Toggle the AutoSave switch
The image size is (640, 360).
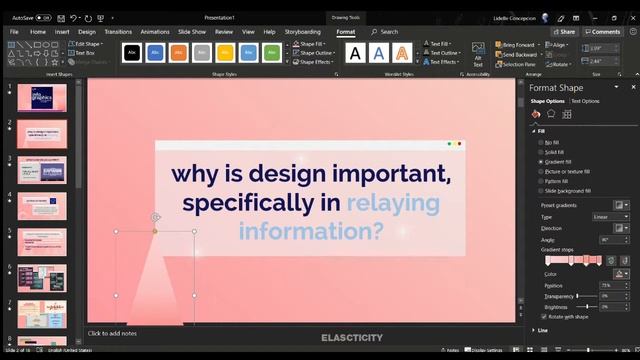(43, 18)
